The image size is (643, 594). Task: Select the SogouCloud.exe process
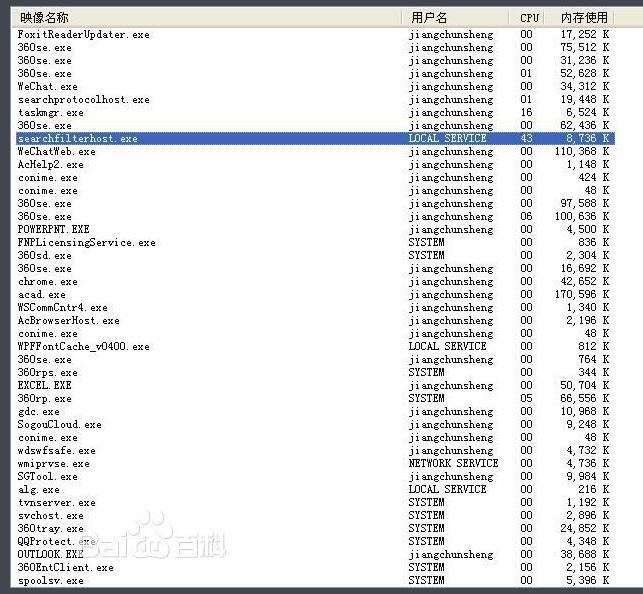315,424
